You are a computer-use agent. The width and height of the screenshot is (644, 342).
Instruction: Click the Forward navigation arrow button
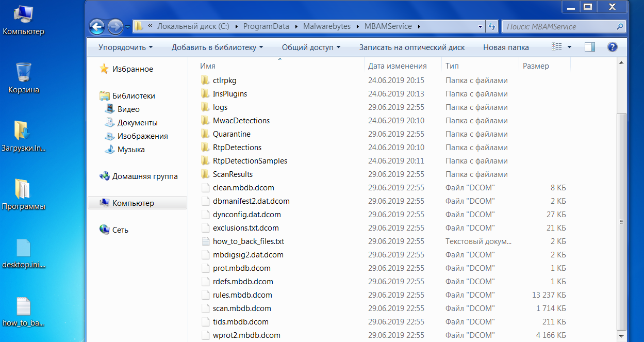[115, 27]
